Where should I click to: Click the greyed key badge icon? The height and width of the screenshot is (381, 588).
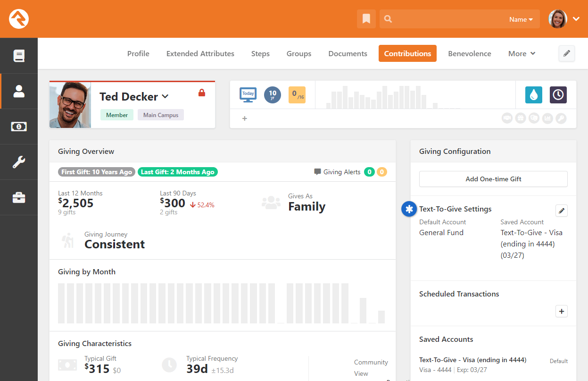click(x=561, y=119)
